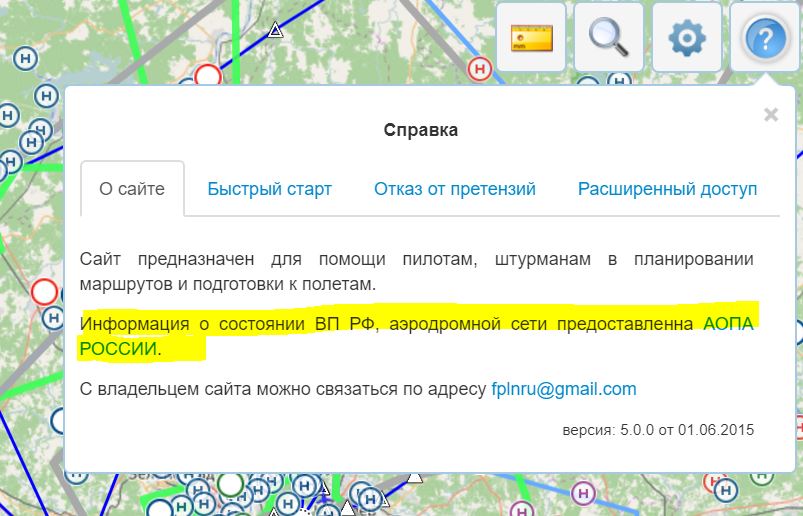
Task: Click the blue H marker in top-left corner
Action: click(27, 58)
